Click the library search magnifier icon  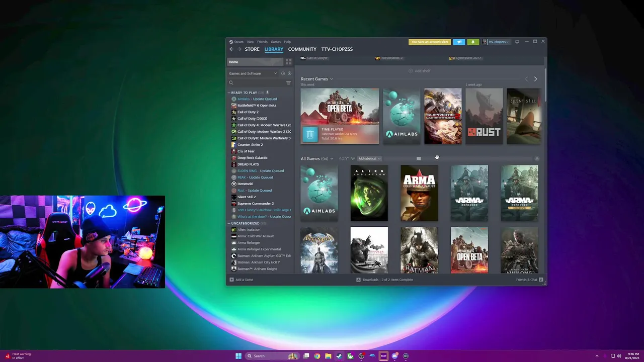pyautogui.click(x=231, y=83)
